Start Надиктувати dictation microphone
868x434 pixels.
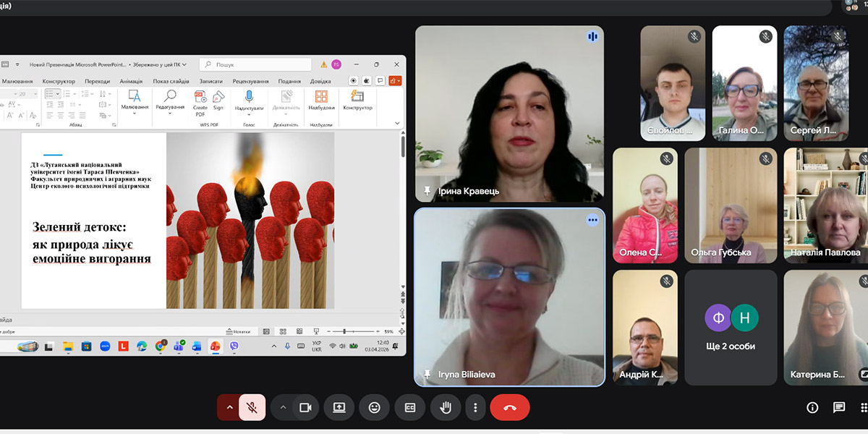coord(250,103)
